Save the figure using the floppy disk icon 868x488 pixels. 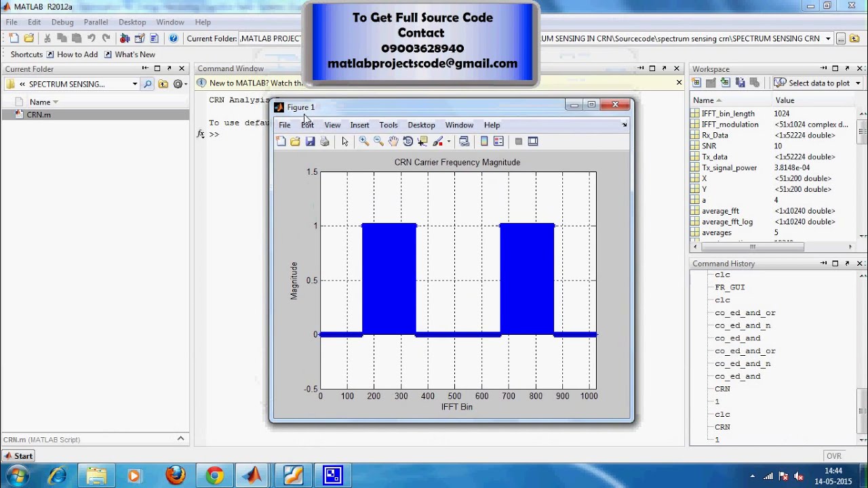click(310, 141)
